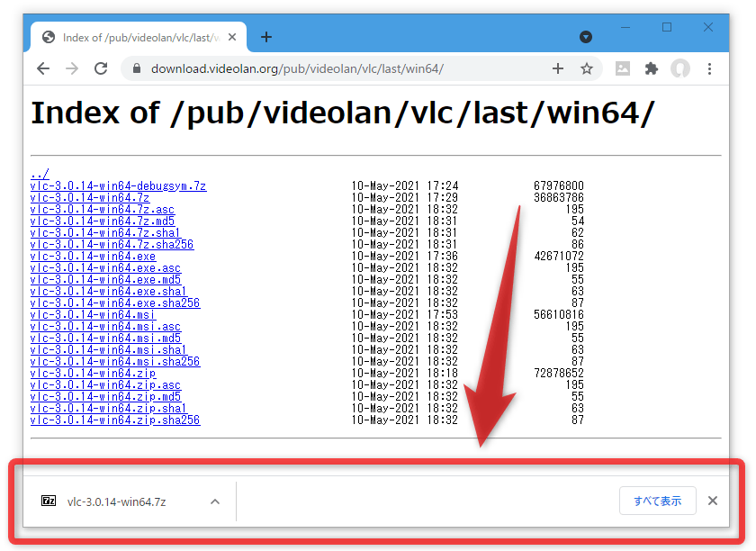Open vlc-3.0.14-win64.zip.sha1 link
This screenshot has width=756, height=551.
pos(109,408)
